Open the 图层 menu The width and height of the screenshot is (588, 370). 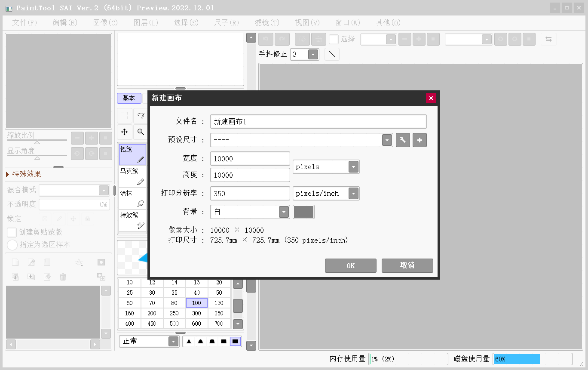point(145,22)
